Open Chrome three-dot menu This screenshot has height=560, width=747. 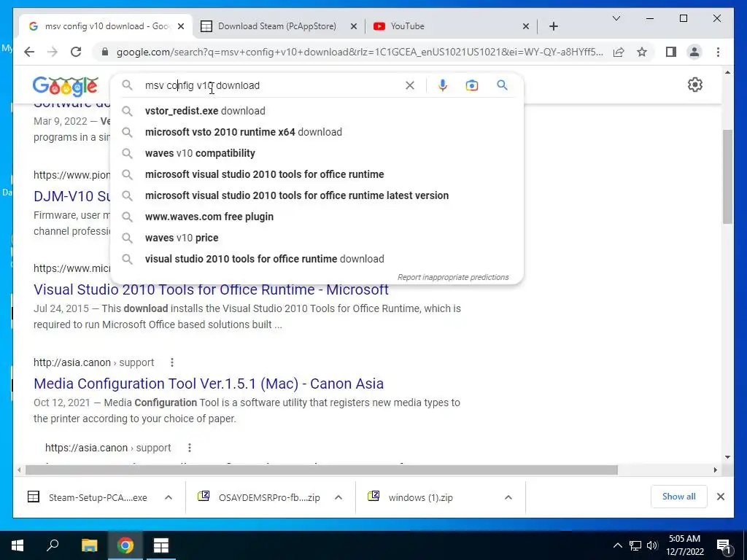(x=718, y=52)
